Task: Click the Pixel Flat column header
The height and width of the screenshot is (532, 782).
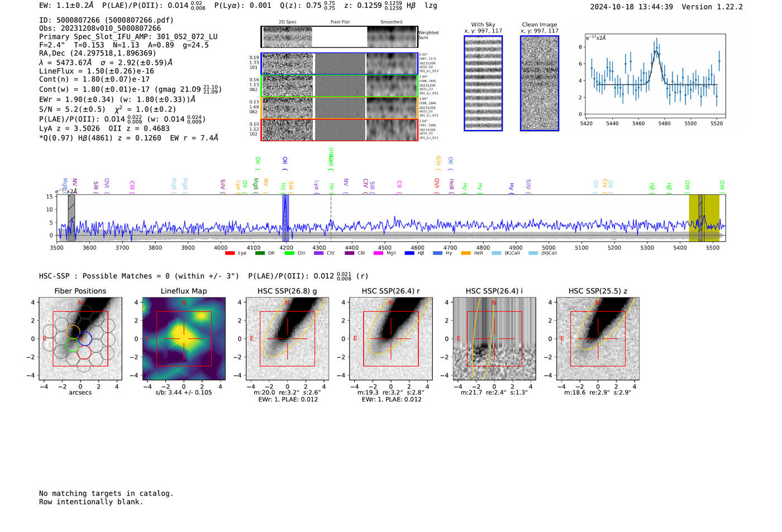Action: (x=340, y=22)
